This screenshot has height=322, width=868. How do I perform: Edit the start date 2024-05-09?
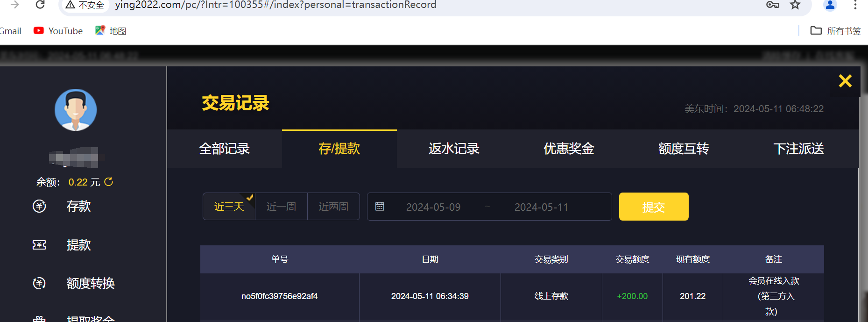click(433, 207)
